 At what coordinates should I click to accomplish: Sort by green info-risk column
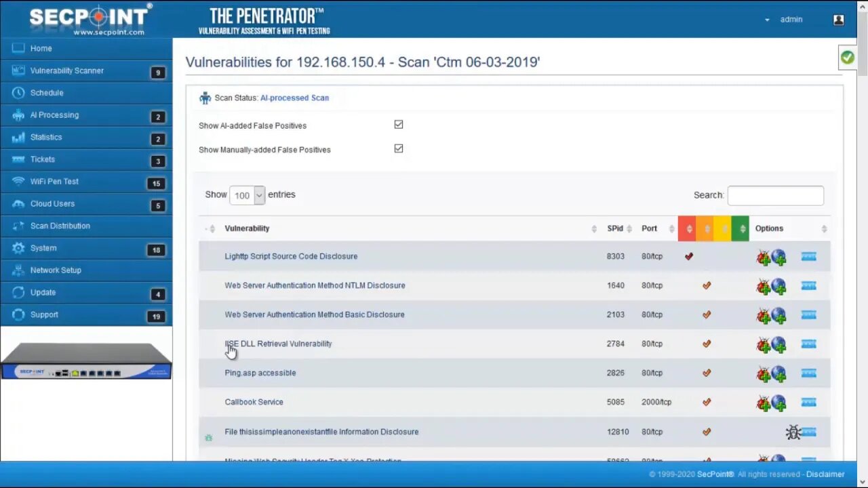click(740, 228)
